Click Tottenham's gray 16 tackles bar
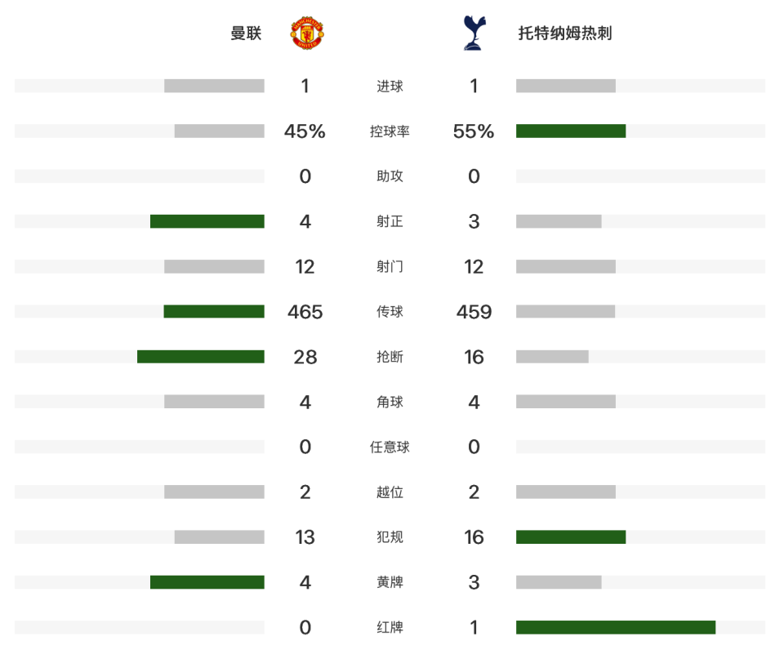The height and width of the screenshot is (672, 784). [552, 357]
